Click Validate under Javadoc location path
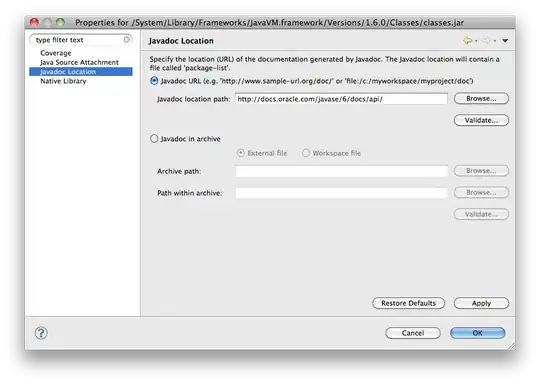This screenshot has width=540, height=384. coord(481,120)
